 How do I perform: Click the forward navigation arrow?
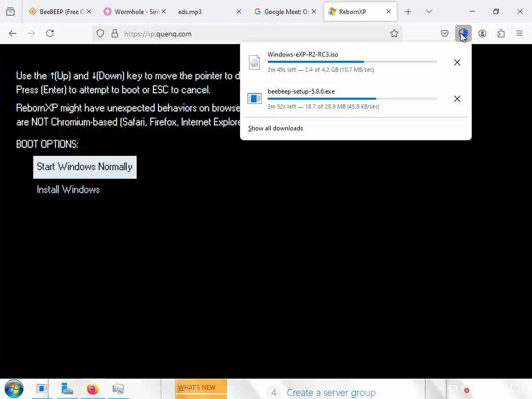click(x=31, y=33)
